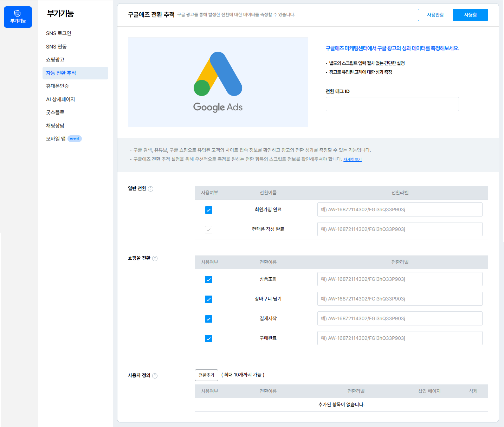Click the 쇼핑몰 전환 section label
Image resolution: width=504 pixels, height=427 pixels.
tap(139, 258)
